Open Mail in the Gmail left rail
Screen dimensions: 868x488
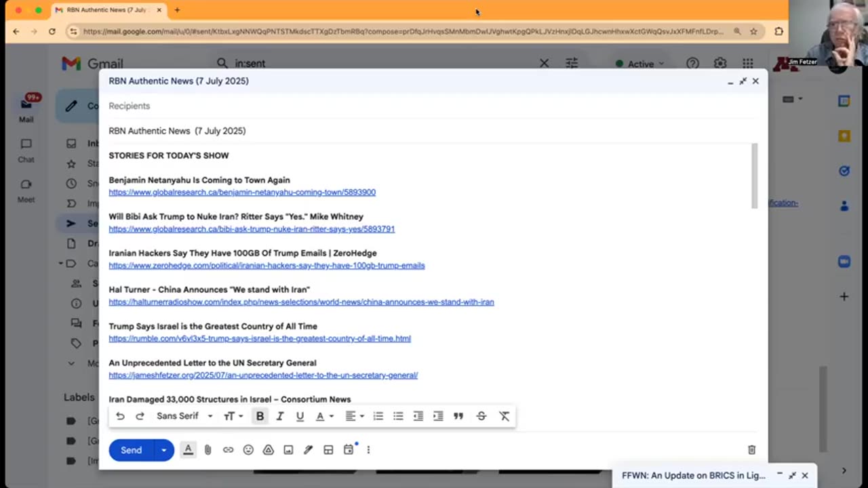click(26, 110)
